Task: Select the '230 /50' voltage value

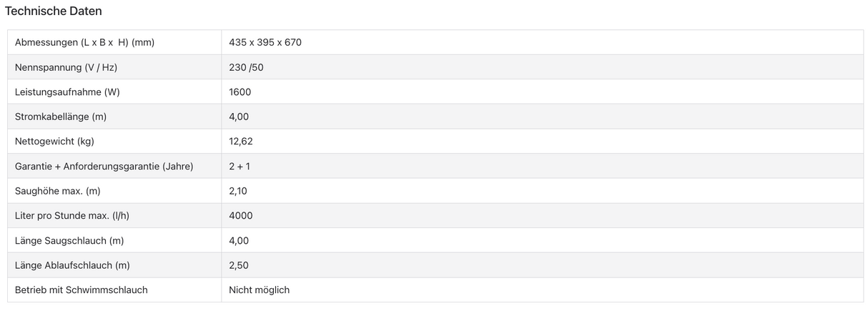Action: coord(247,67)
